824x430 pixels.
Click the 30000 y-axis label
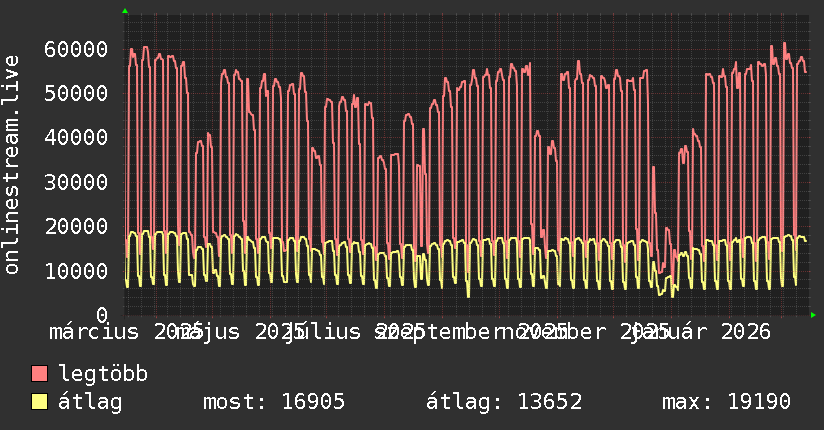point(76,182)
